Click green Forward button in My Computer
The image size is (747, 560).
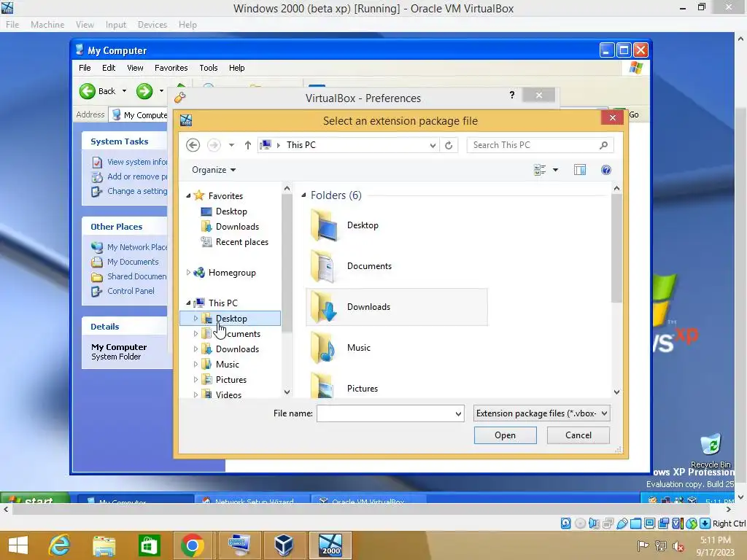[144, 91]
